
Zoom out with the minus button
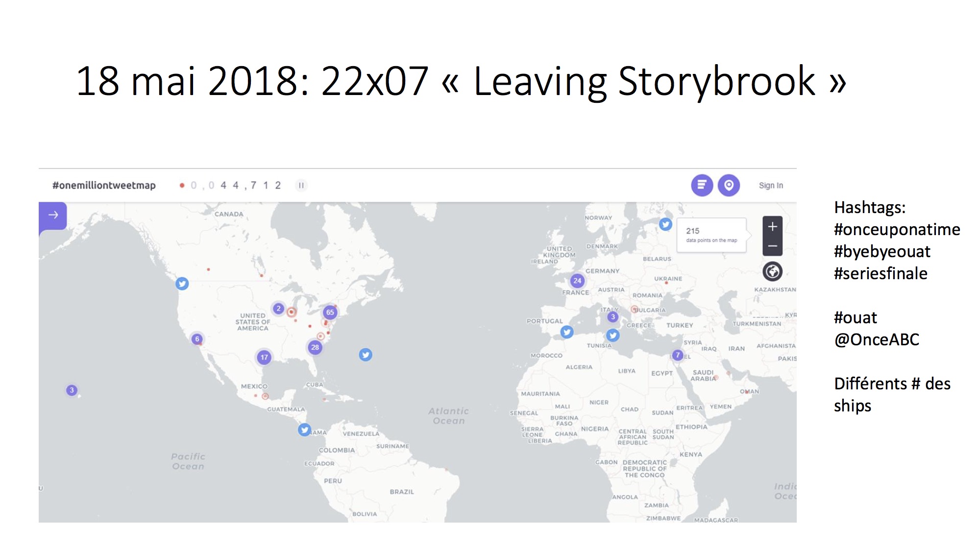772,246
